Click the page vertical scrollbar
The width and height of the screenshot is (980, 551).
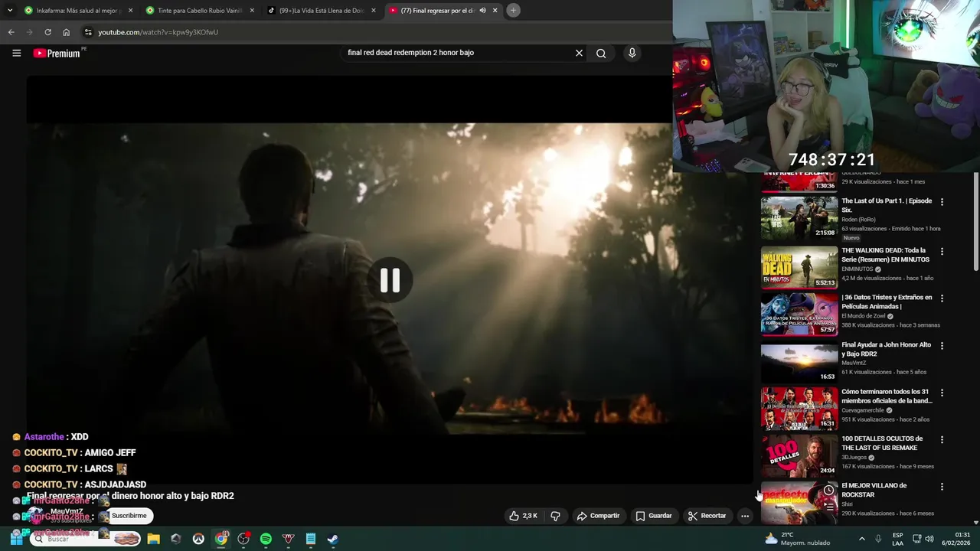coord(976,222)
